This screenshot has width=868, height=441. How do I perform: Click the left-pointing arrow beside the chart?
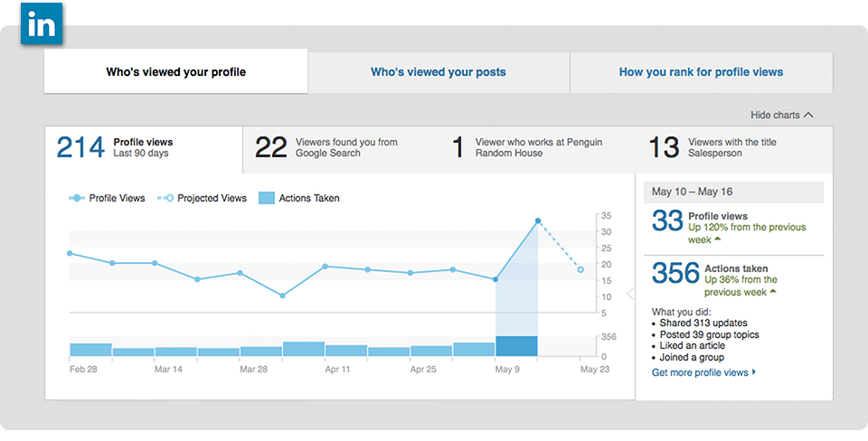click(630, 294)
